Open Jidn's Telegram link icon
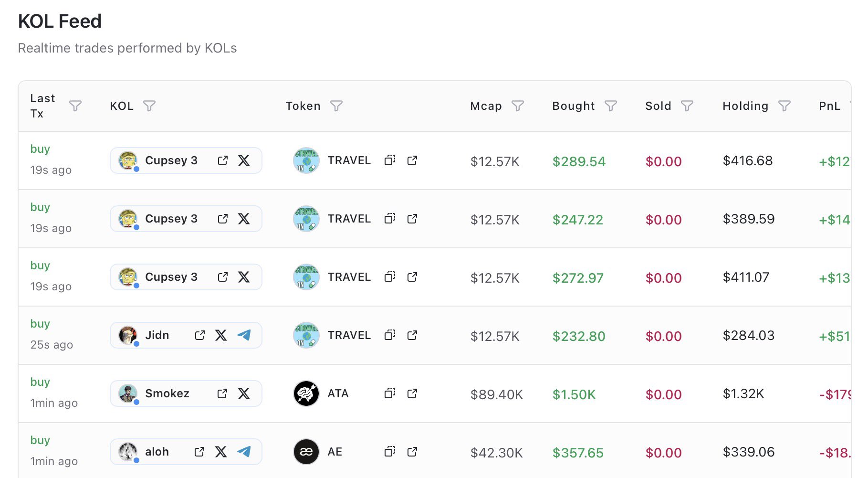This screenshot has height=478, width=868. click(244, 335)
